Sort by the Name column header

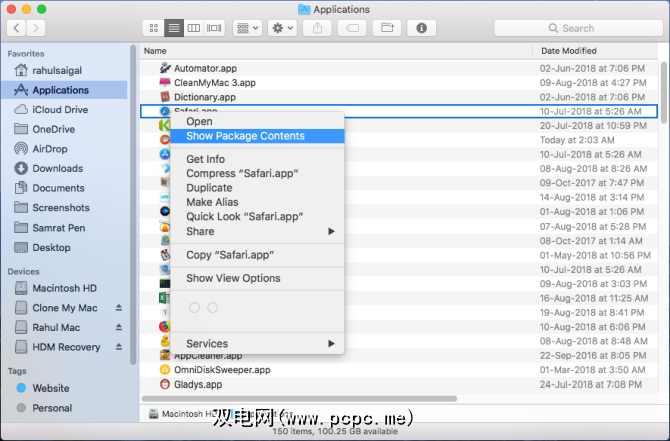(336, 51)
